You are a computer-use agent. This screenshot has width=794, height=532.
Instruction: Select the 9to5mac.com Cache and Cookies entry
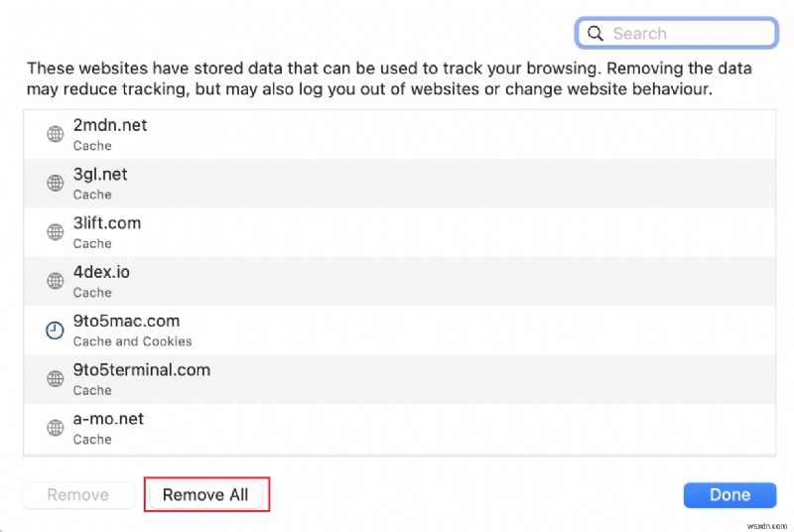tap(397, 330)
